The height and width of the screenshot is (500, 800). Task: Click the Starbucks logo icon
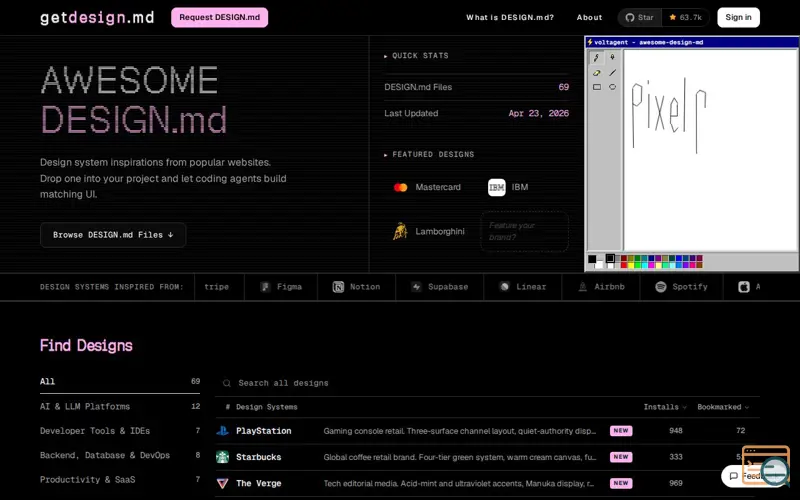point(222,457)
